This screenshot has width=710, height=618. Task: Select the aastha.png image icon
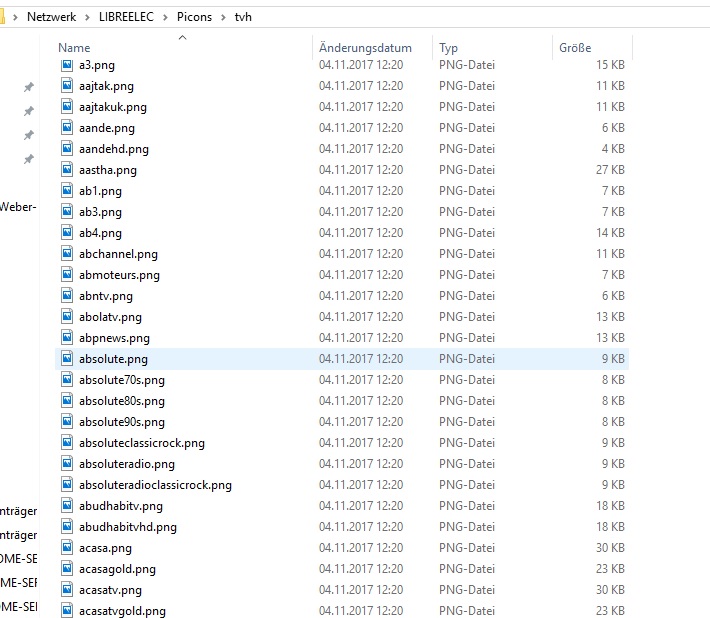click(67, 170)
